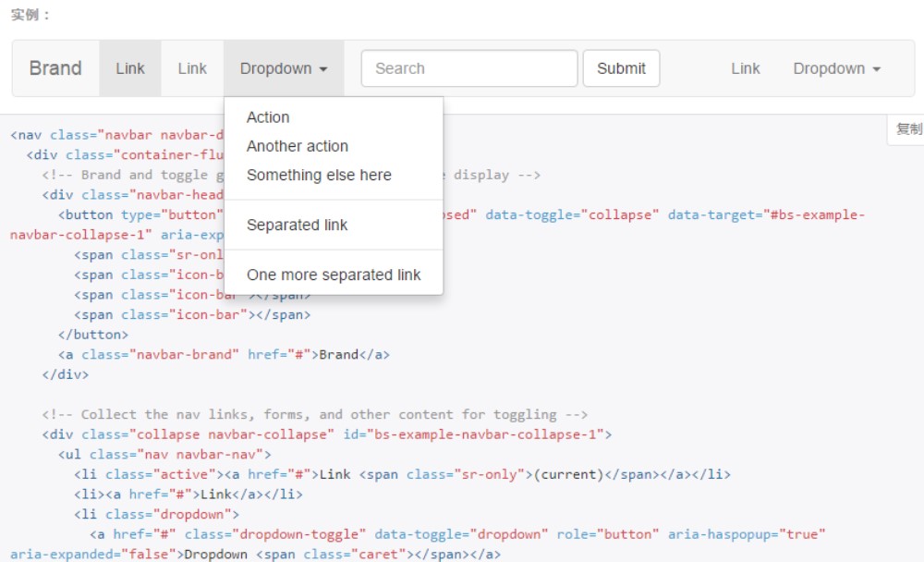Click the closing </button> tag in code

pyautogui.click(x=93, y=335)
